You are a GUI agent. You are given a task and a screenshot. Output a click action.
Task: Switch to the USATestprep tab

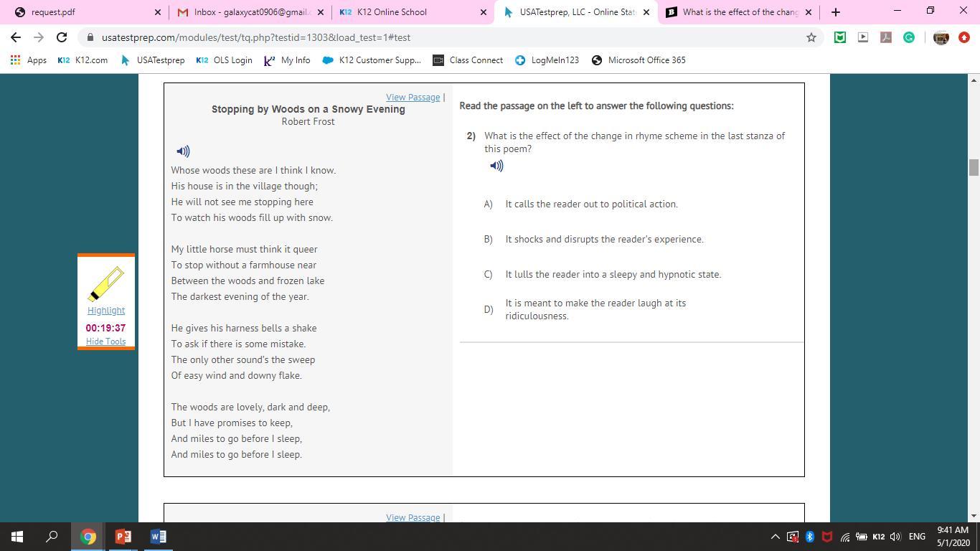576,12
